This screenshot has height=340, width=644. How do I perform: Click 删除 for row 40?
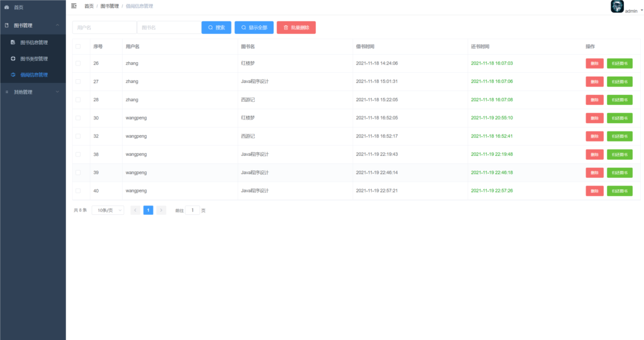tap(594, 191)
